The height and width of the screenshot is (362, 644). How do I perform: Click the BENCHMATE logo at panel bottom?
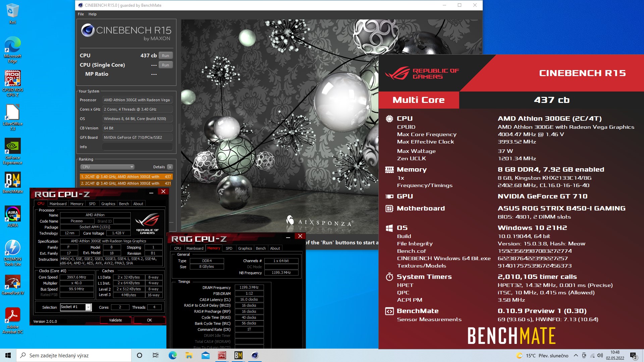(x=512, y=336)
